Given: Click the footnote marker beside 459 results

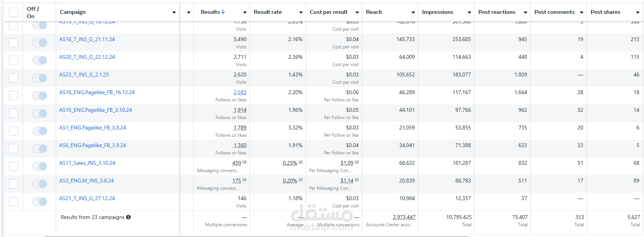Looking at the screenshot, I should pyautogui.click(x=245, y=162).
